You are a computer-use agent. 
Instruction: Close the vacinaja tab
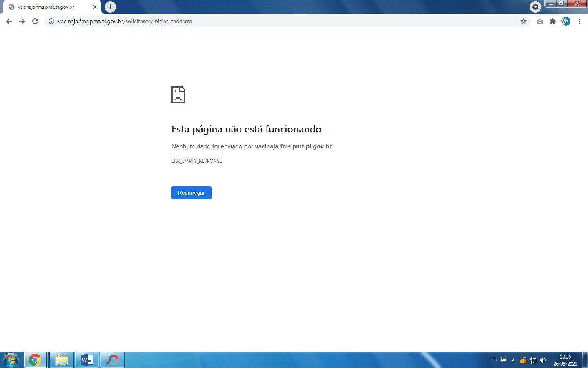(95, 7)
